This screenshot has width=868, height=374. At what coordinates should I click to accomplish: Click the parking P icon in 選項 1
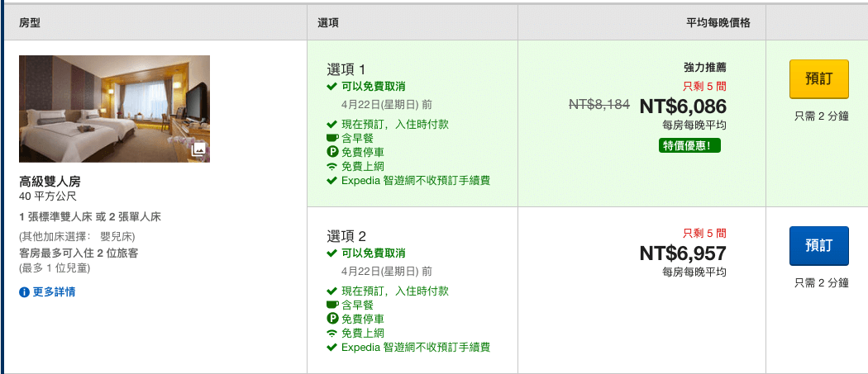(332, 153)
